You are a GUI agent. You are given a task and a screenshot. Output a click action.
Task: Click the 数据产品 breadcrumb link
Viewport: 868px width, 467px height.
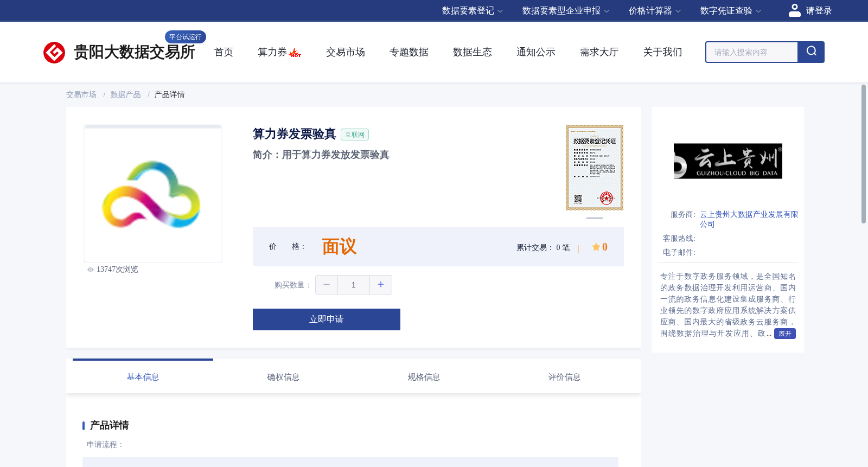(x=126, y=94)
